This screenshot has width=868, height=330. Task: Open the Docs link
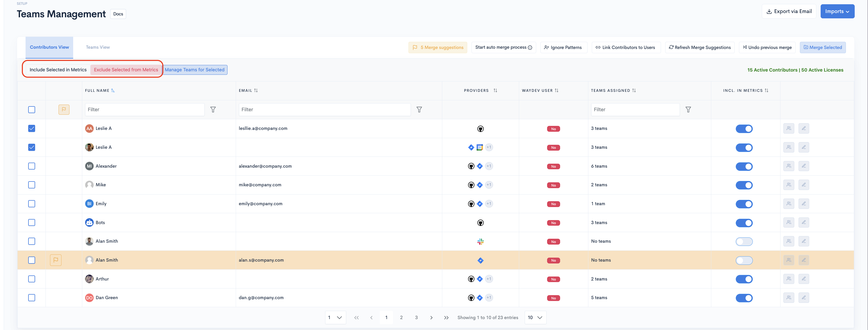pyautogui.click(x=118, y=14)
